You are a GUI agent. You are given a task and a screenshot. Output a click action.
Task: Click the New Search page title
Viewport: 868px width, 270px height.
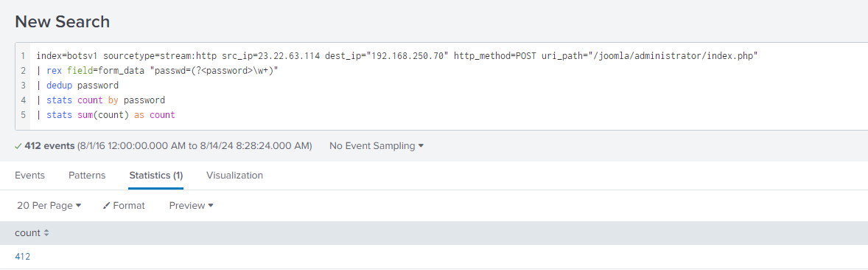(62, 21)
